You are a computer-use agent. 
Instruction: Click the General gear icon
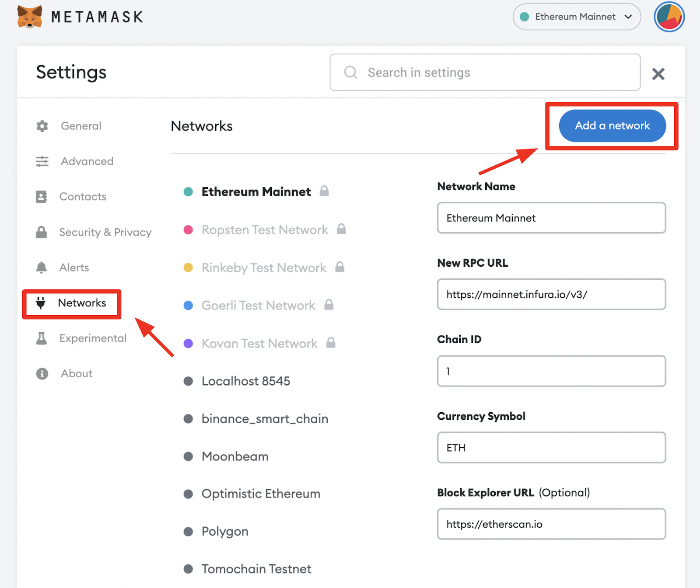click(42, 126)
